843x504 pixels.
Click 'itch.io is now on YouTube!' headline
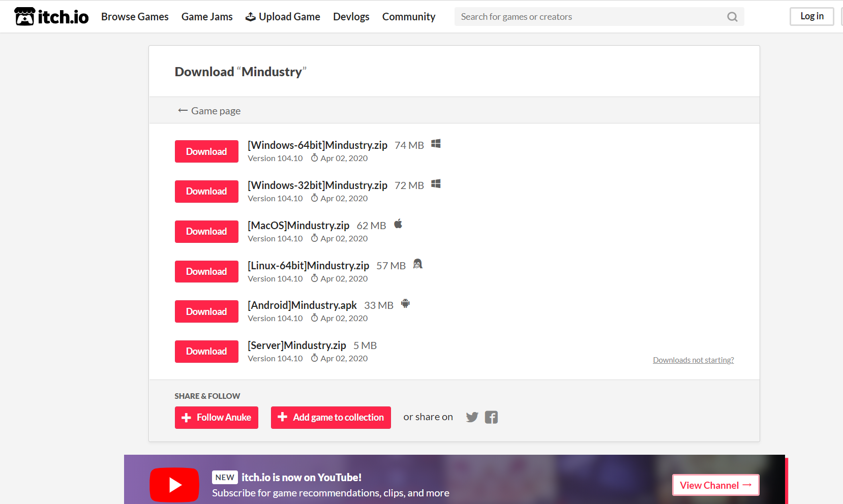coord(302,478)
